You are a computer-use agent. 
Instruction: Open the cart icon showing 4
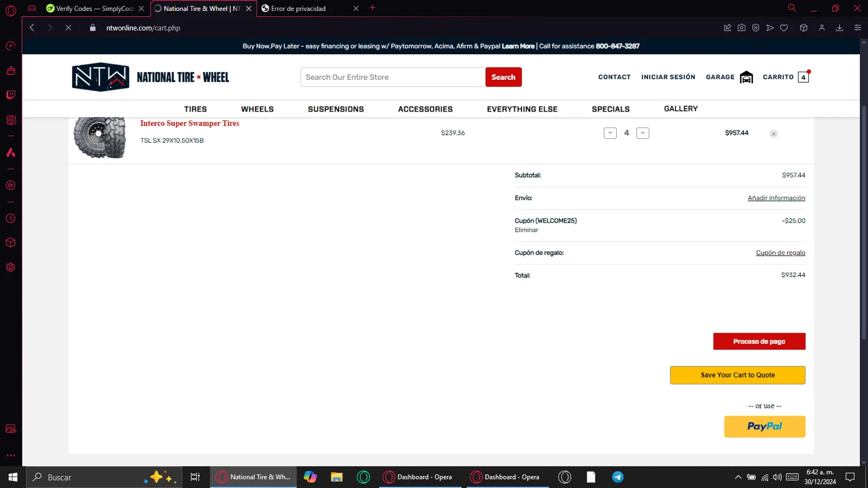803,77
